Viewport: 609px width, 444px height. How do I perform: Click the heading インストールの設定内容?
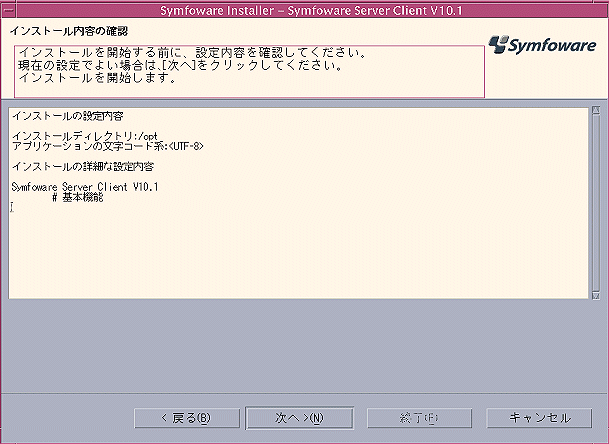coord(68,116)
